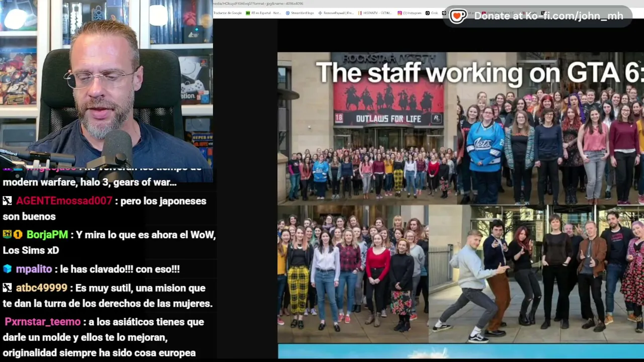644x362 pixels.
Task: Click the number 1 badge beside BorjaPM
Action: (18, 234)
